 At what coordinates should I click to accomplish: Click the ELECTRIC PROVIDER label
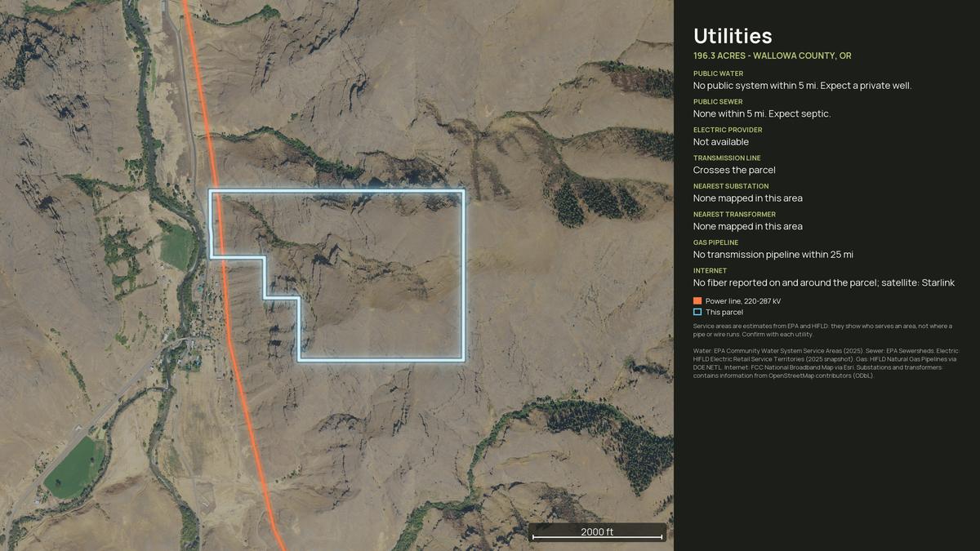tap(728, 130)
